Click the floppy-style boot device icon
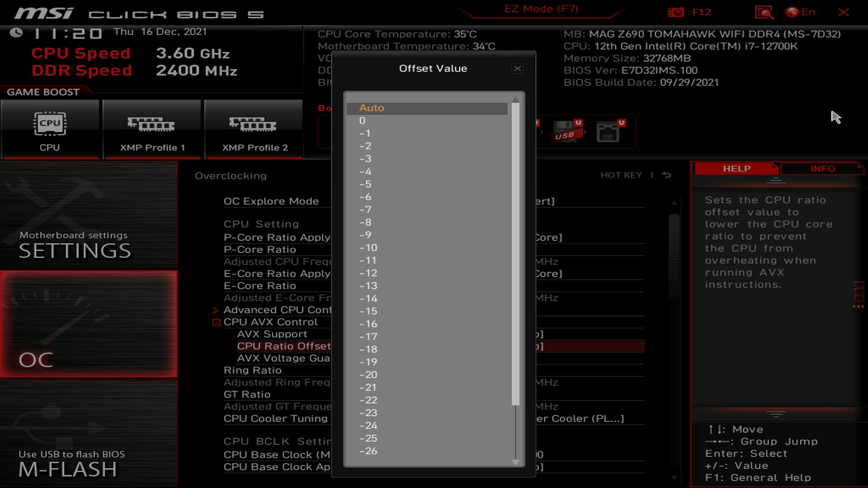 pyautogui.click(x=610, y=131)
